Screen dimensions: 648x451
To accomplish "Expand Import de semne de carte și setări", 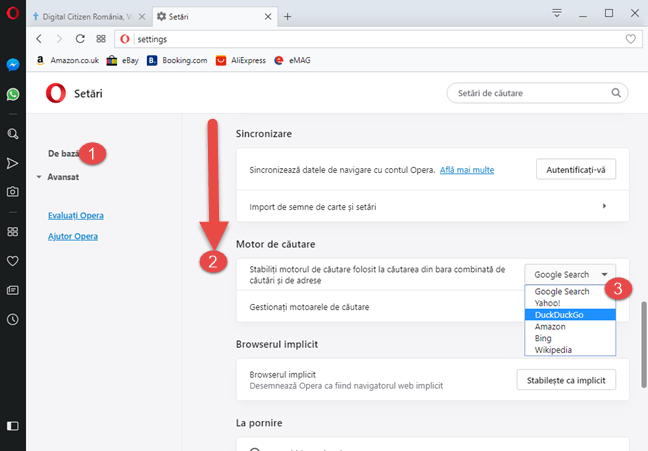I will point(433,206).
